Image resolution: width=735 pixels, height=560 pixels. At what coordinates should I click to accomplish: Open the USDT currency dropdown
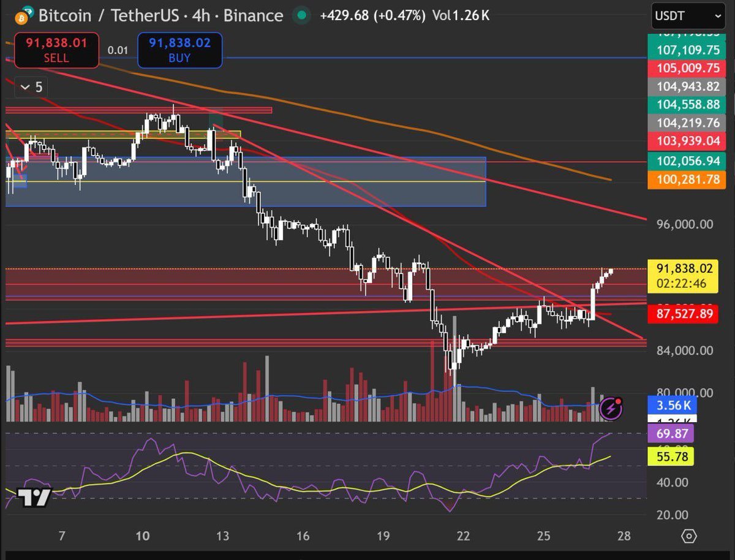tap(686, 17)
